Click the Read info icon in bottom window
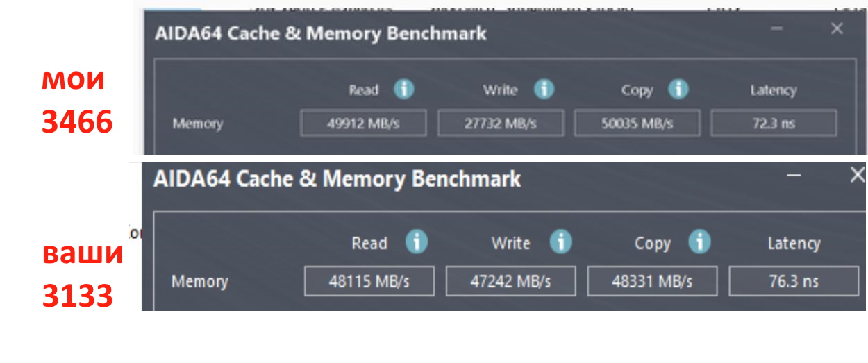This screenshot has height=363, width=868. [417, 242]
